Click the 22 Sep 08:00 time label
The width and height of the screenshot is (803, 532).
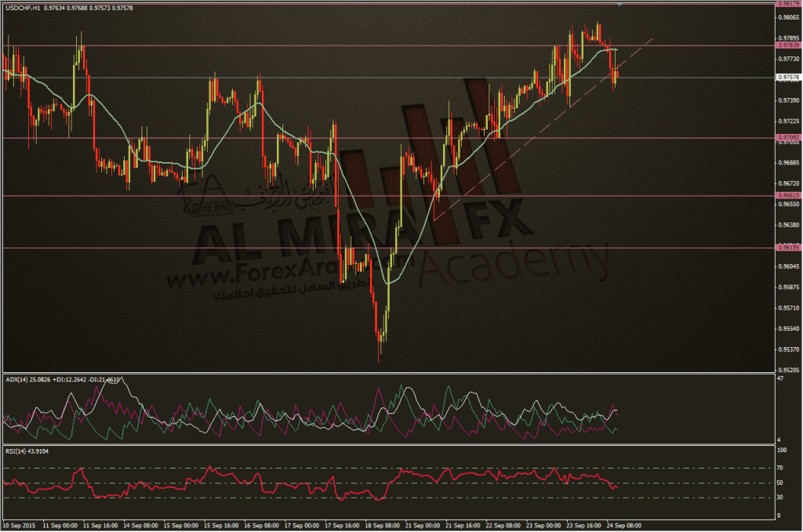point(503,526)
